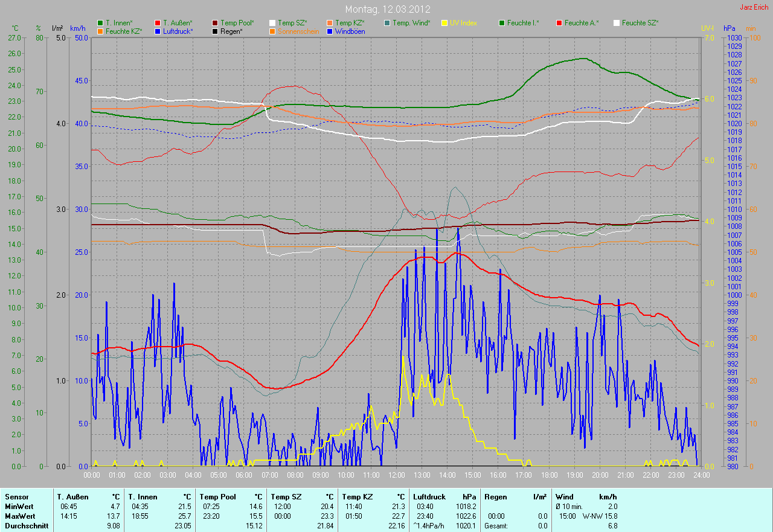This screenshot has width=773, height=532.
Task: Click the white Temp SZ legend square
Action: [x=272, y=23]
